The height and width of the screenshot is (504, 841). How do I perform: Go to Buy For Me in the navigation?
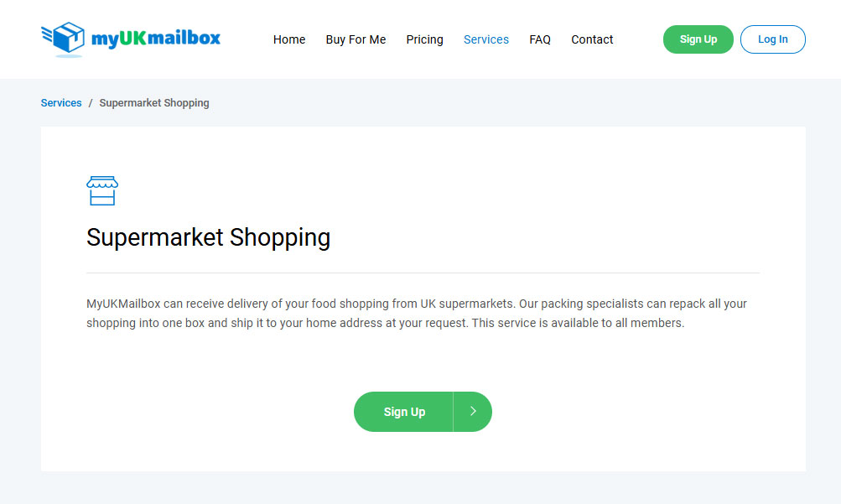[356, 39]
